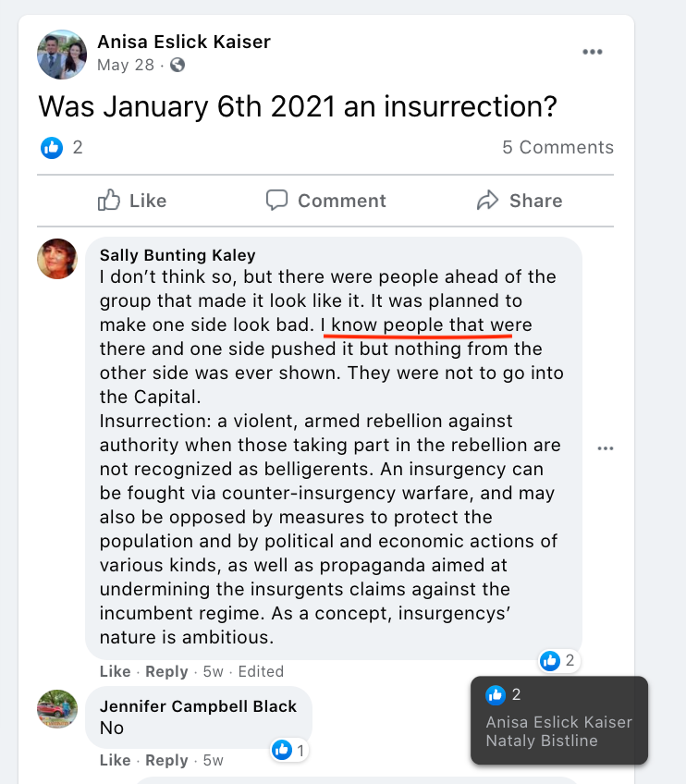686x784 pixels.
Task: View edit history via Edited label
Action: (261, 671)
